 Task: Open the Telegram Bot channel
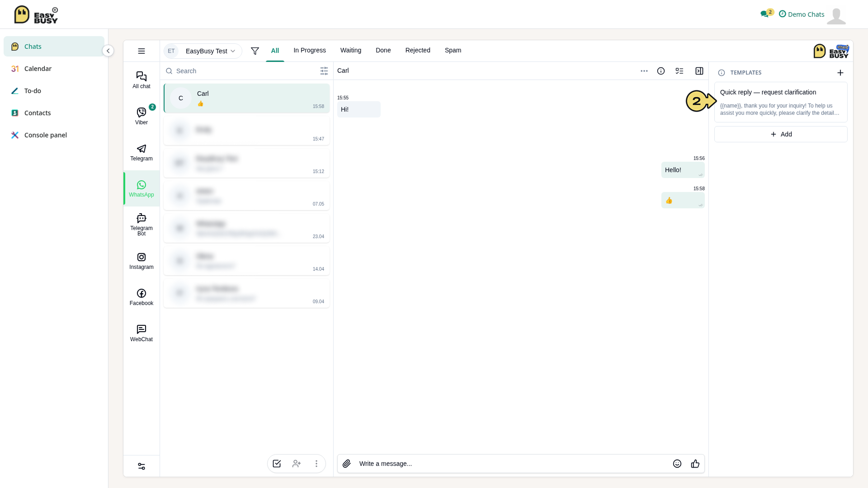pyautogui.click(x=142, y=225)
